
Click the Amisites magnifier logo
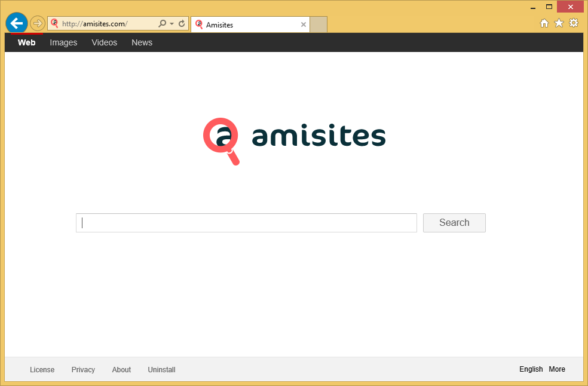(x=221, y=140)
